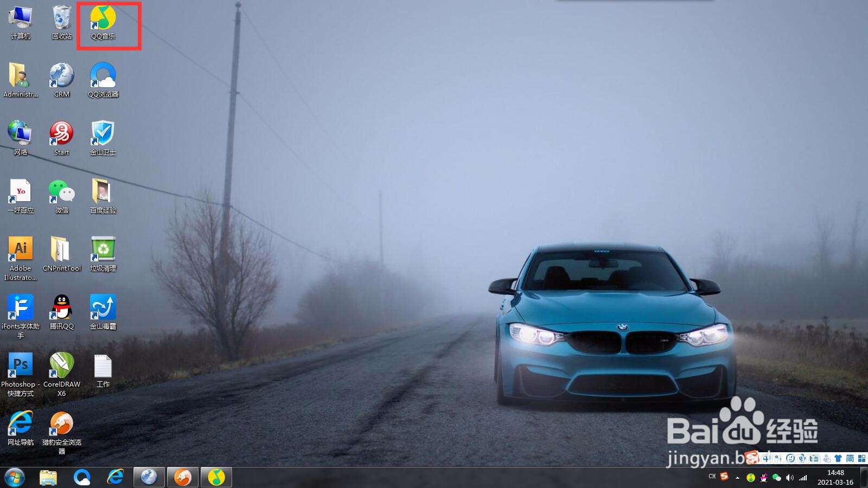
Task: Select the 垃圾清理 desktop shortcut
Action: click(x=103, y=254)
